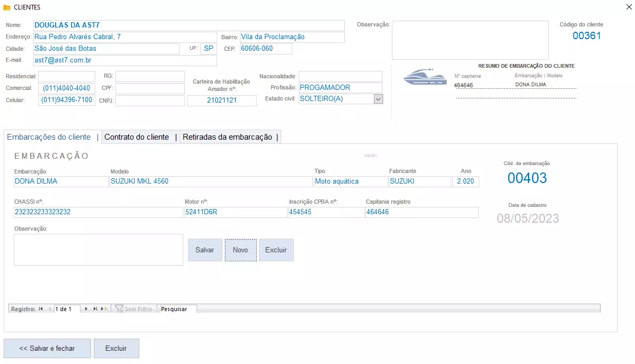Create new blank record with star arrow

pos(104,309)
